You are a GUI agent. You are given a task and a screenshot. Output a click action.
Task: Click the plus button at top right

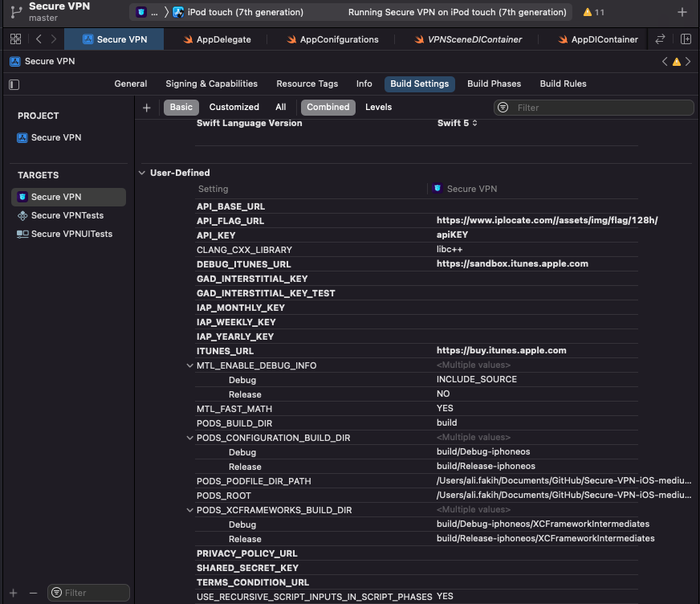tap(682, 12)
